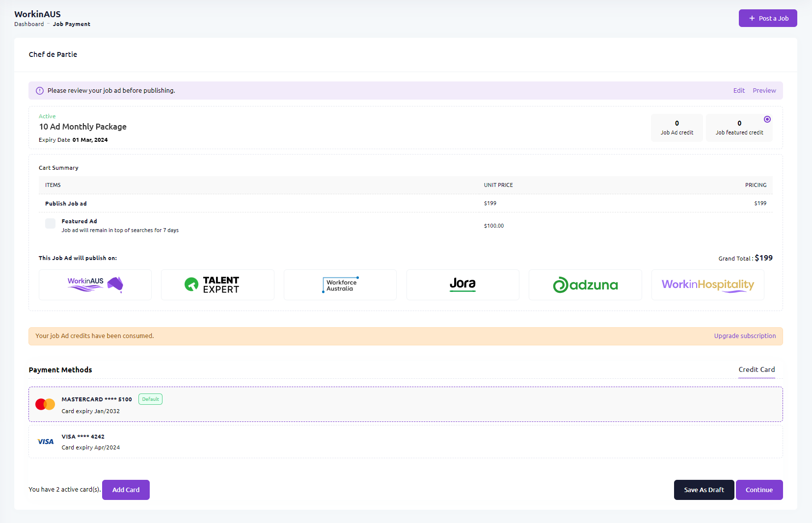812x523 pixels.
Task: Click the 10 Ad Monthly Package heading
Action: pyautogui.click(x=83, y=127)
